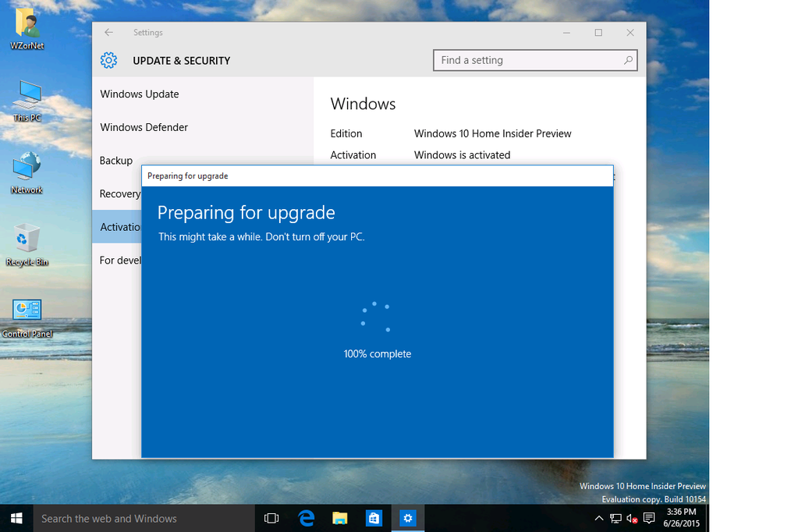
Task: Click the Find a setting search box
Action: 535,60
